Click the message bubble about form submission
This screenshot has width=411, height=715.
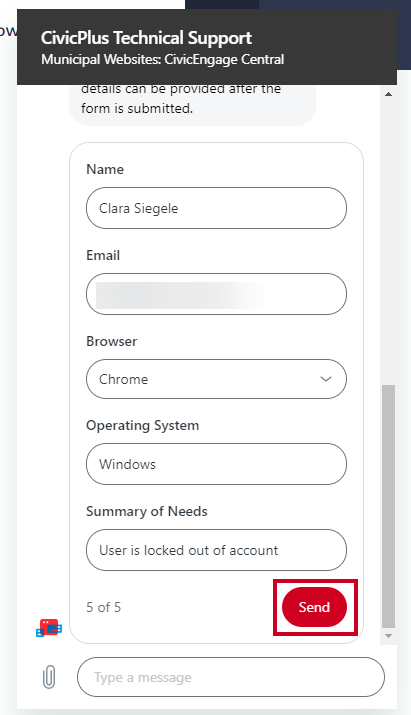tap(192, 105)
